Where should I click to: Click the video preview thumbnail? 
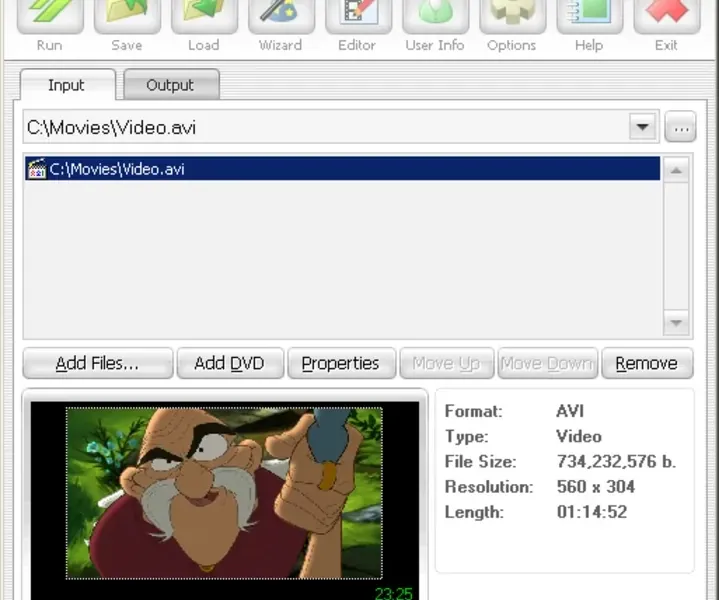[x=224, y=493]
